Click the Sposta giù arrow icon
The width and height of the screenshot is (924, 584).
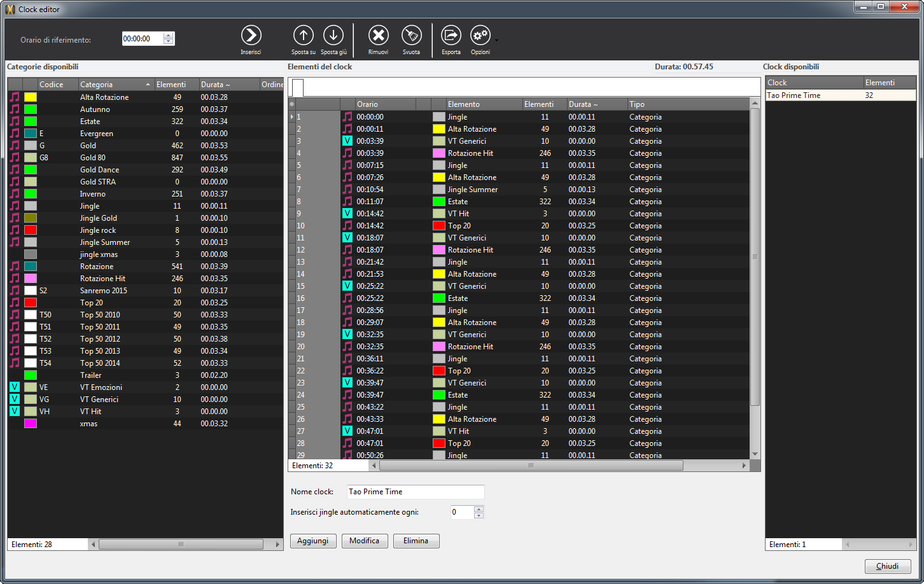pyautogui.click(x=333, y=36)
